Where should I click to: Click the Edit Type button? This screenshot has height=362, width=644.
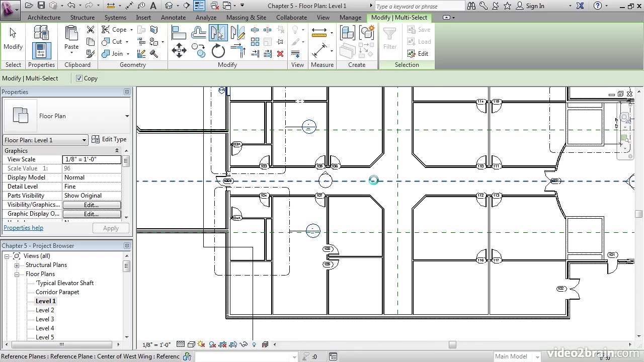pos(109,139)
